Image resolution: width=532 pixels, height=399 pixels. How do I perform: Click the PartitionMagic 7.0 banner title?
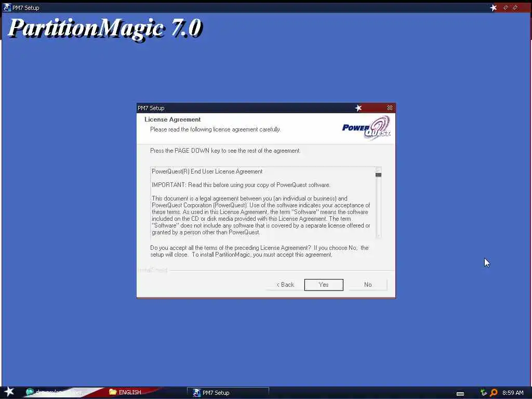(105, 29)
